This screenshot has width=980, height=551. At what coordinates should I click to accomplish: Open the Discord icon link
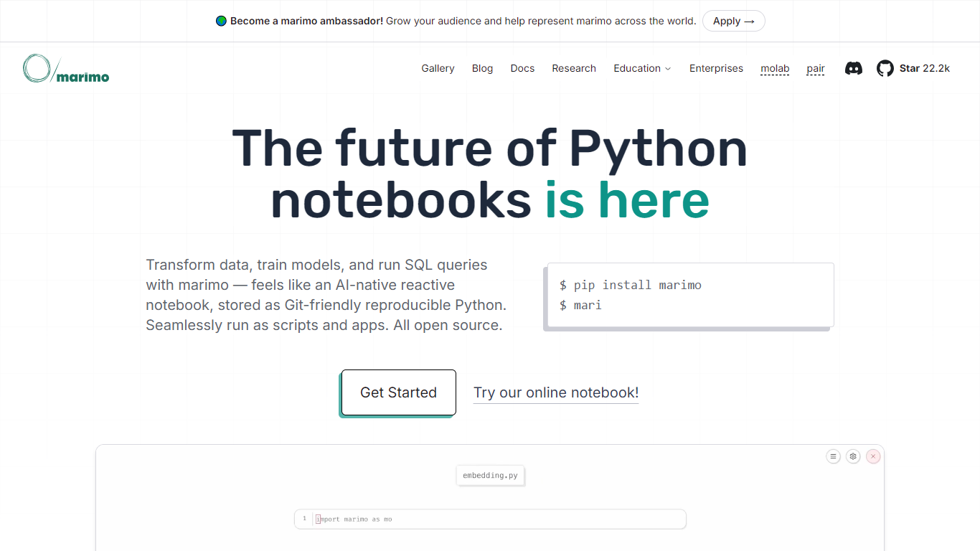pyautogui.click(x=853, y=68)
